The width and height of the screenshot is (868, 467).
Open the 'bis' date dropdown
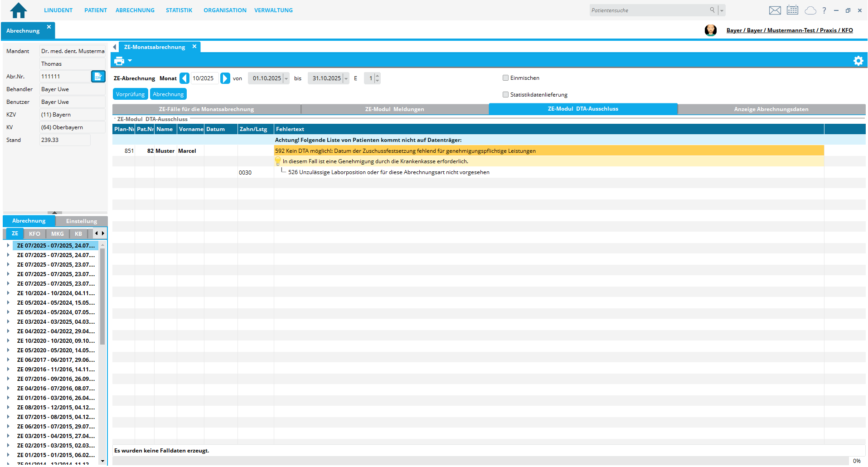click(x=346, y=78)
